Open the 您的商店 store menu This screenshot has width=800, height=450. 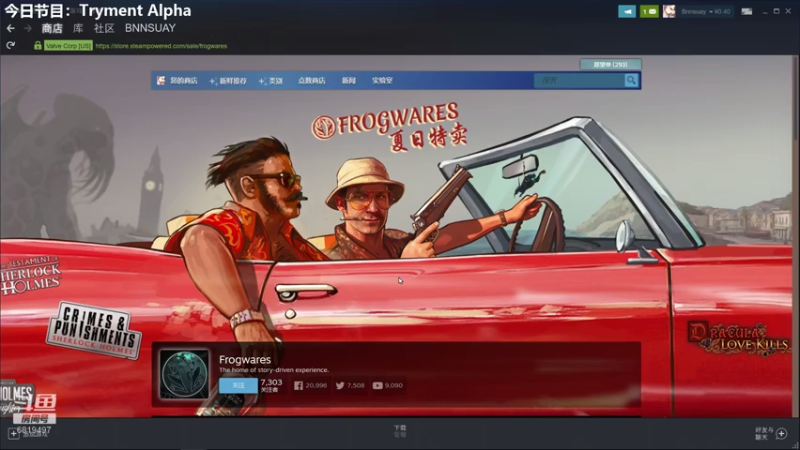tap(183, 81)
